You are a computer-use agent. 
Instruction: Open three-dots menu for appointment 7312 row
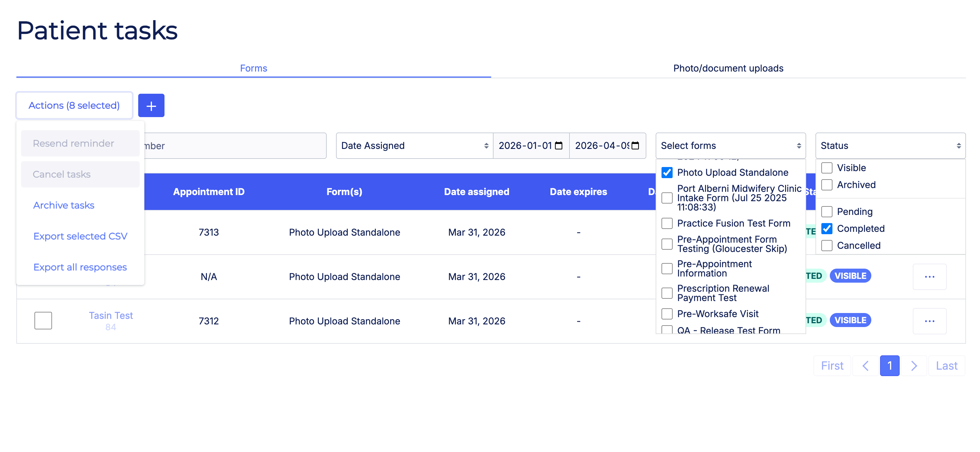(929, 321)
